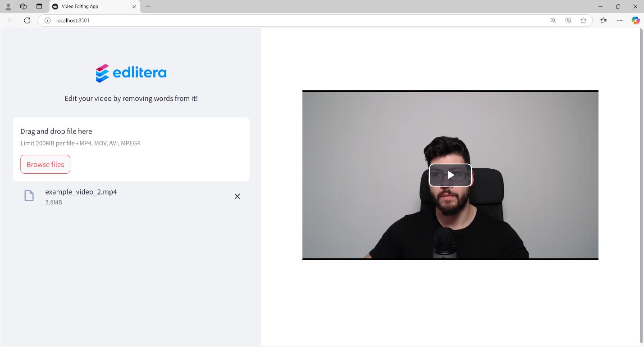This screenshot has height=347, width=644.
Task: Reload the page with browser refresh
Action: click(x=27, y=20)
